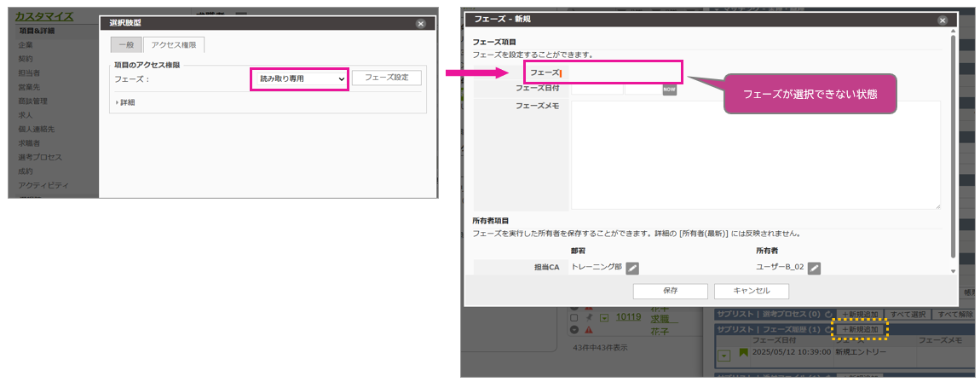Image resolution: width=980 pixels, height=382 pixels.
Task: Open record link 10119
Action: 629,317
